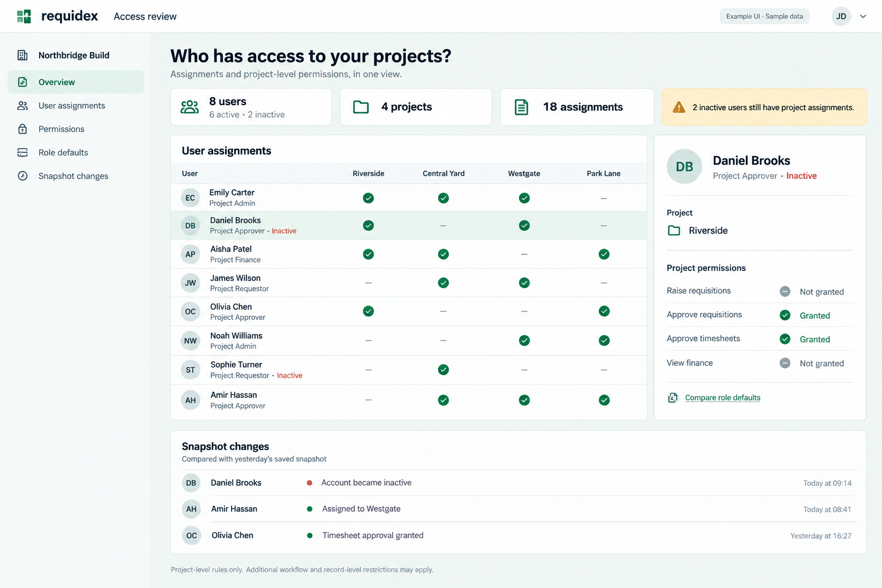The height and width of the screenshot is (588, 882).
Task: Click the Central Yard column header
Action: (443, 173)
